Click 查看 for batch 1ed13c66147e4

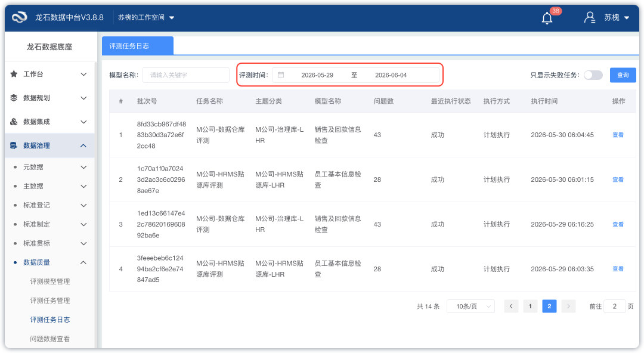618,224
